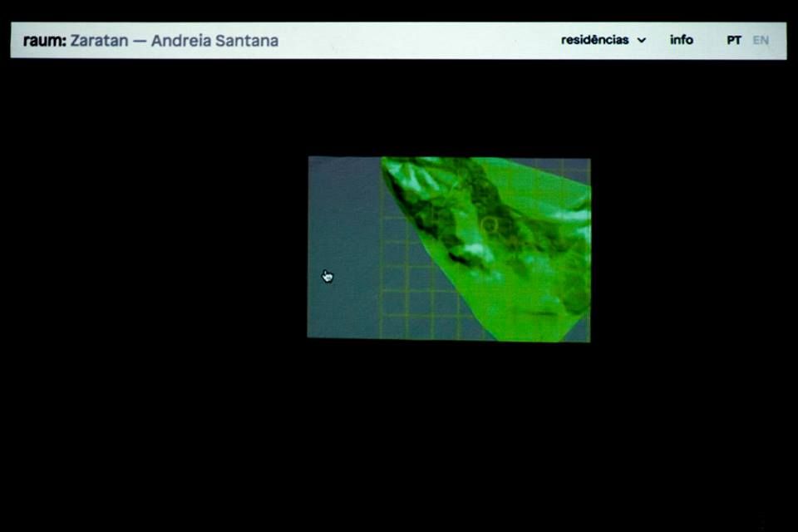Click the Zaratan — Andreia Santana title

coord(174,40)
